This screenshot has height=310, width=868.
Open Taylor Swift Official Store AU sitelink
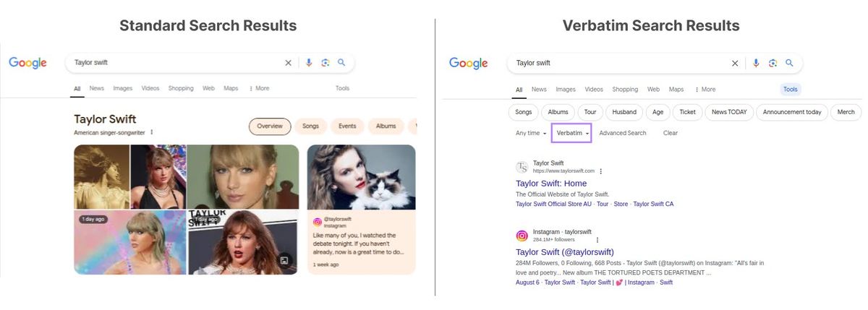[x=553, y=204]
